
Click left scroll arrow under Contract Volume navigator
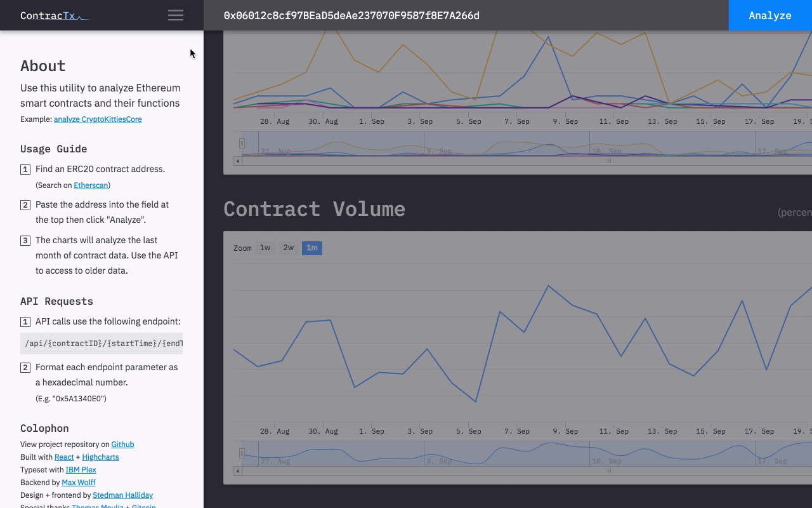[237, 471]
